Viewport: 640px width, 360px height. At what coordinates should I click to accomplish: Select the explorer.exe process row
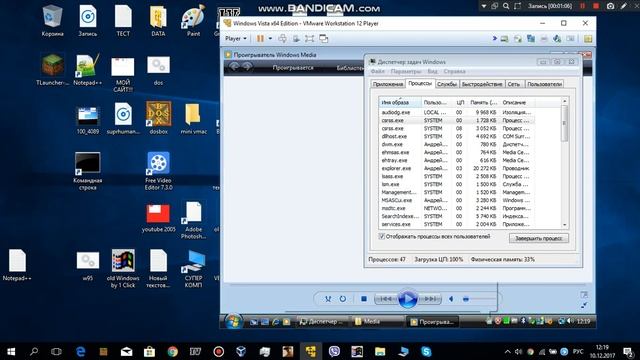456,168
